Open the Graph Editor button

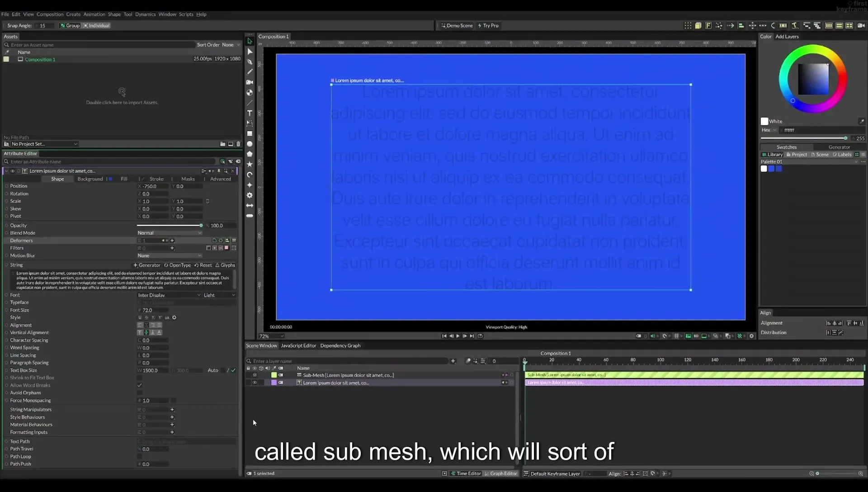(501, 473)
